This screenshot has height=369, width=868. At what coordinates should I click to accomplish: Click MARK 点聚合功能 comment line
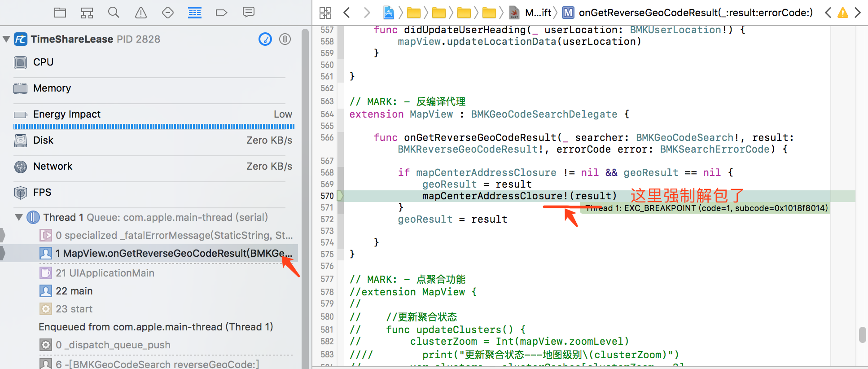coord(408,280)
